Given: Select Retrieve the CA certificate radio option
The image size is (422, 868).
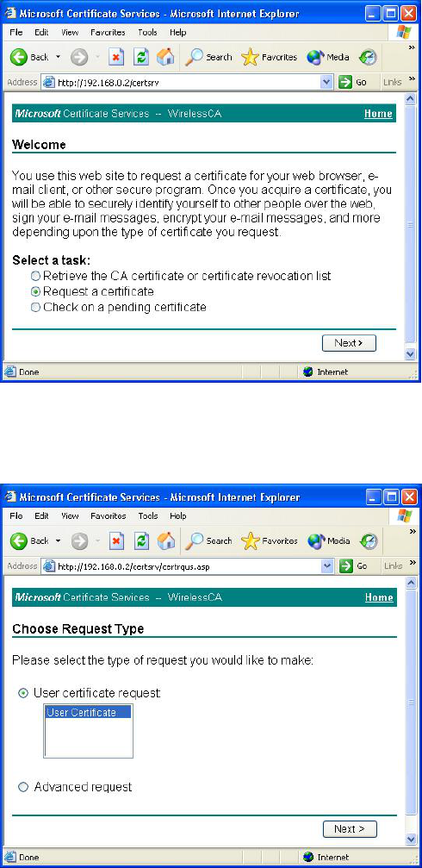Looking at the screenshot, I should [x=35, y=276].
